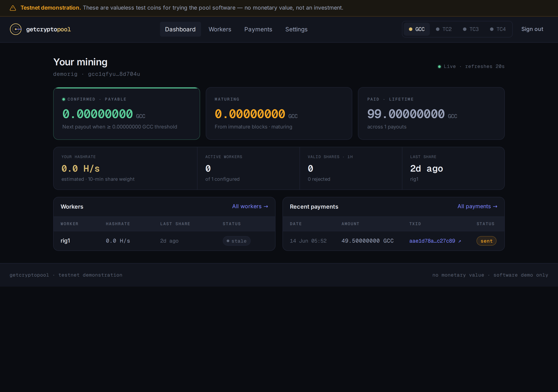Click the getcryptopool brand name
The width and height of the screenshot is (558, 392).
[x=48, y=29]
